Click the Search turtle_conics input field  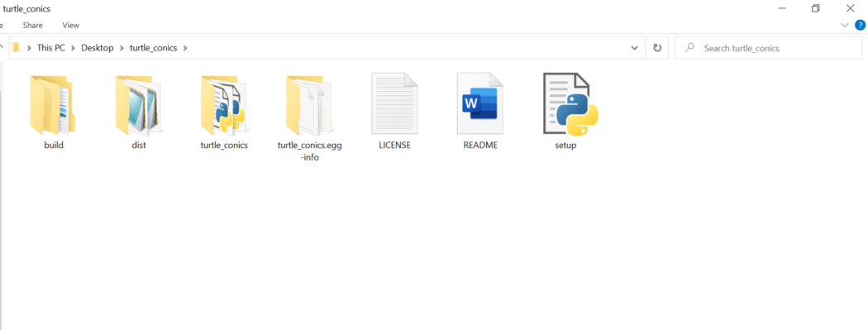(x=768, y=48)
